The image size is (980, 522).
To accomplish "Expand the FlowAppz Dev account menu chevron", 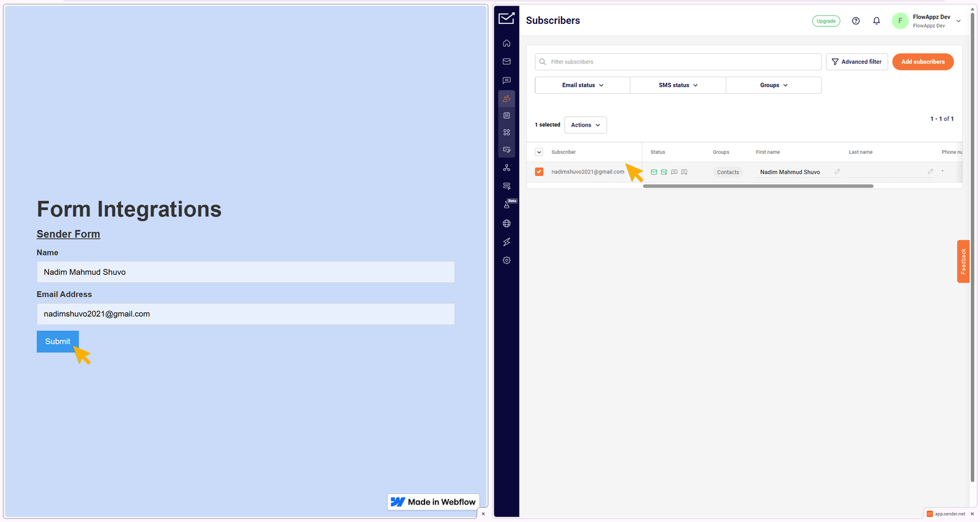I will coord(959,21).
